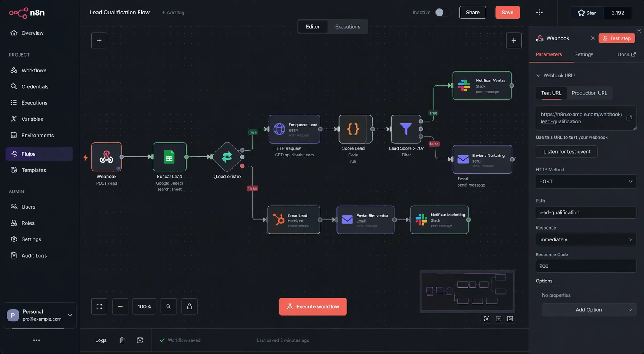Image resolution: width=644 pixels, height=354 pixels.
Task: Open the HTTP Method dropdown
Action: 586,182
